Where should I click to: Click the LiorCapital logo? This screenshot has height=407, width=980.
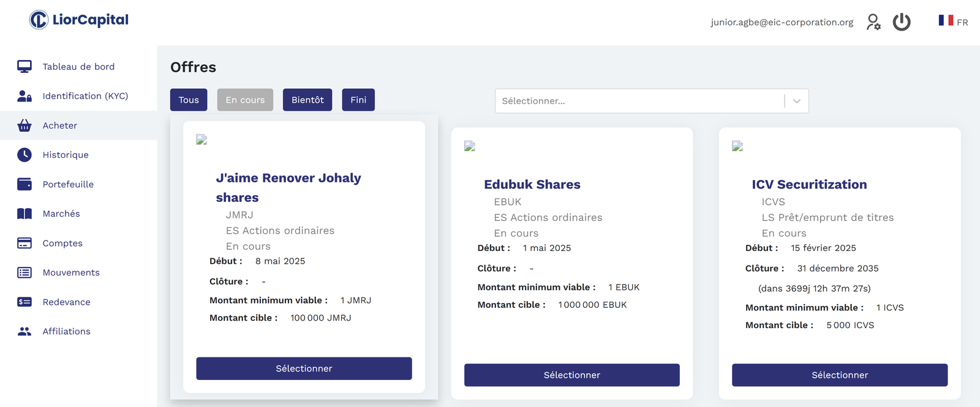point(79,20)
